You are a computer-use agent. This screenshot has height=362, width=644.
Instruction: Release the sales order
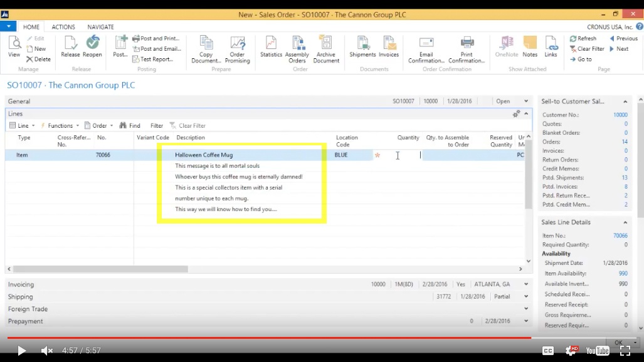(x=70, y=47)
